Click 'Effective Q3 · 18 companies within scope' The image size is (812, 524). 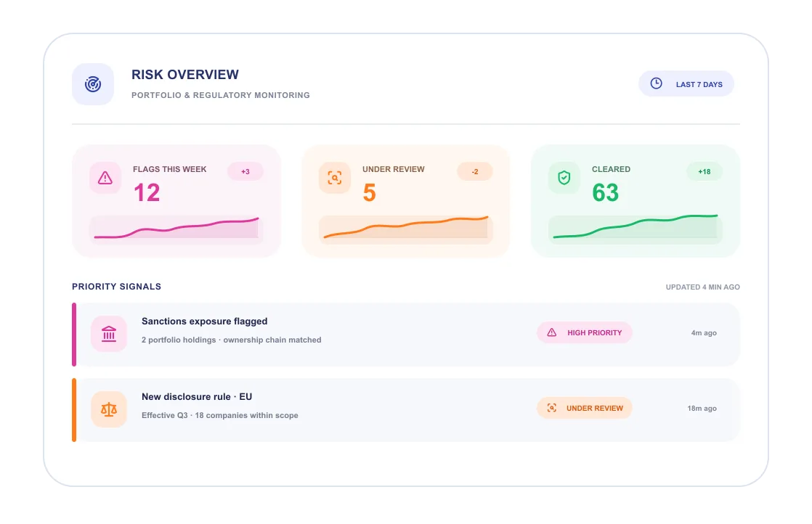tap(220, 415)
